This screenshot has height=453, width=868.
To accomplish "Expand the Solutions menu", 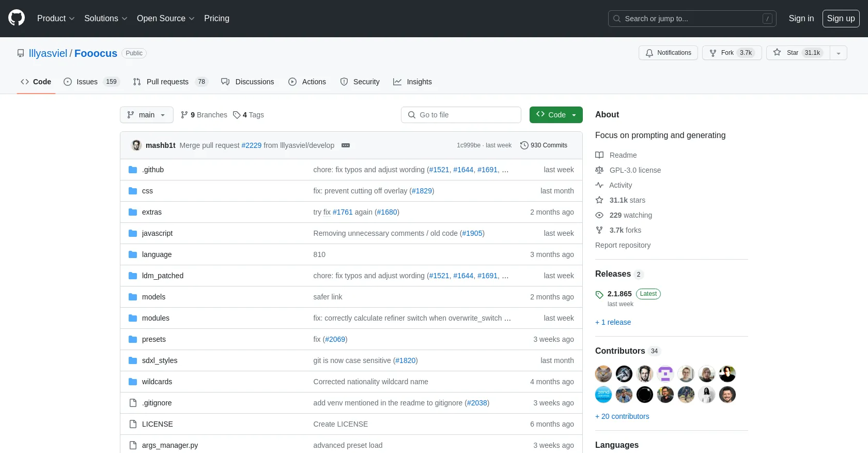I will (x=105, y=19).
